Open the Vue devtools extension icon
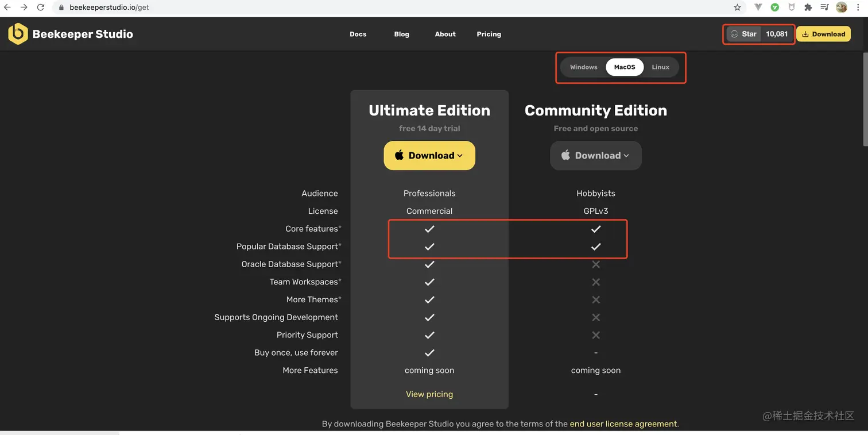 click(758, 7)
